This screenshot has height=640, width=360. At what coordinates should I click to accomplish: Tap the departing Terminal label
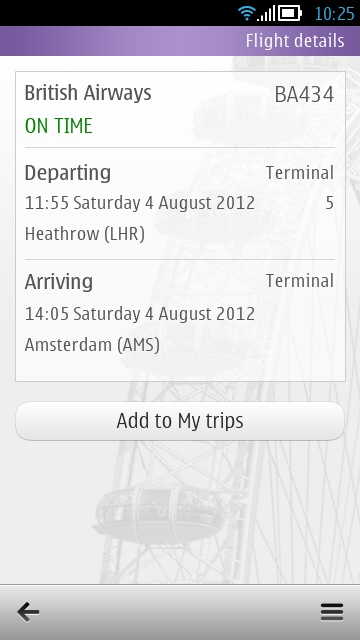tap(300, 173)
